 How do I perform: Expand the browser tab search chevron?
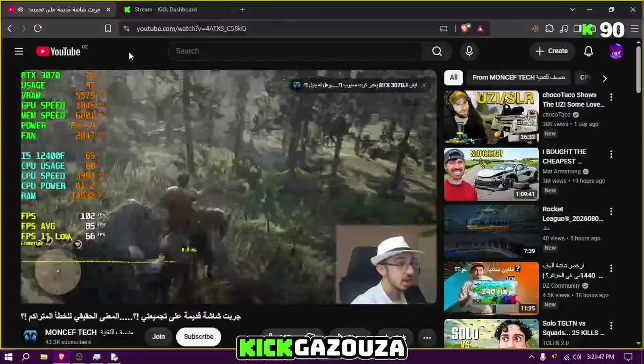[572, 10]
